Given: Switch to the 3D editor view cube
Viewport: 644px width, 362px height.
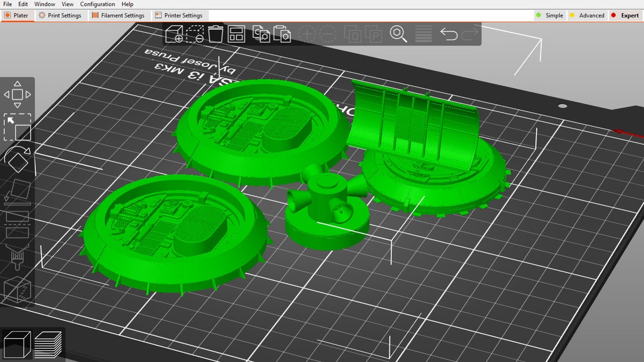Looking at the screenshot, I should 18,344.
